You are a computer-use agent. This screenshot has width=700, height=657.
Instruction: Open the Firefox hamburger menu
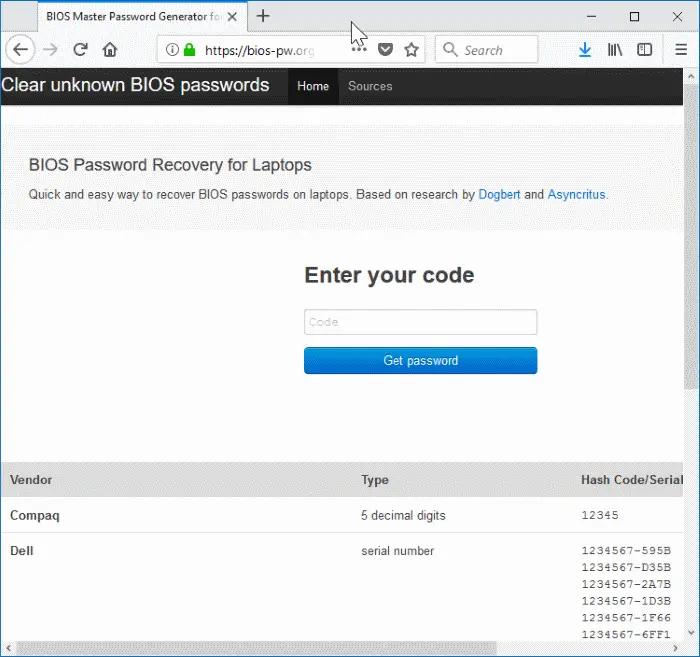(681, 50)
